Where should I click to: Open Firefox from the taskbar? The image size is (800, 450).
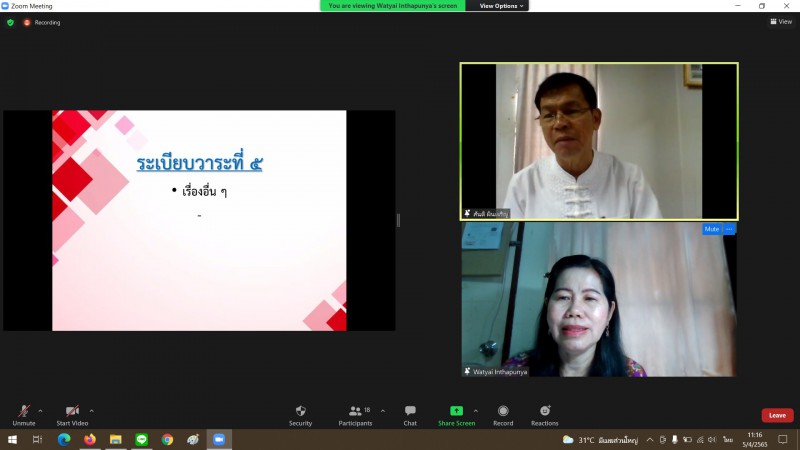[x=90, y=439]
